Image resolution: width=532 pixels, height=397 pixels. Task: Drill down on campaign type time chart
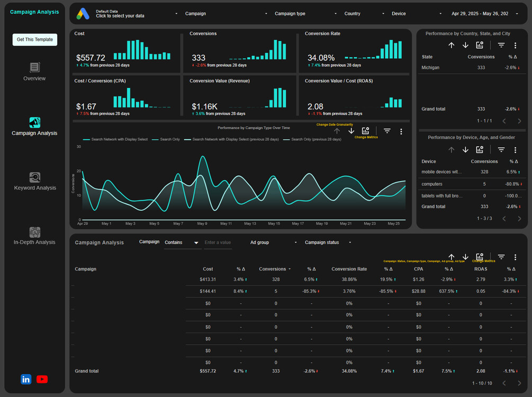point(351,131)
